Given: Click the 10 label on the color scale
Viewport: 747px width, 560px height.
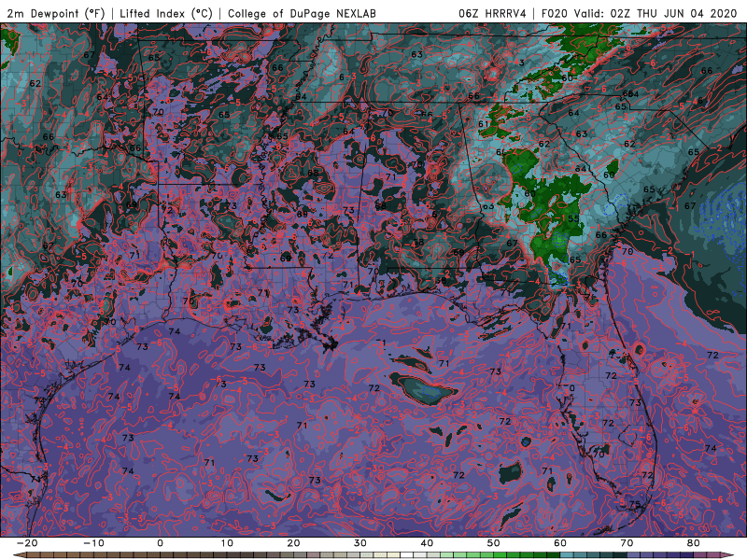Looking at the screenshot, I should pyautogui.click(x=227, y=543).
